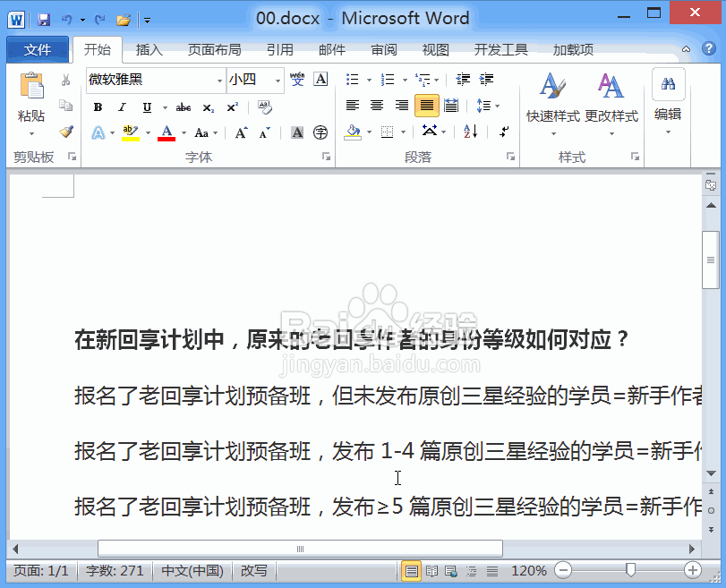726x588 pixels.
Task: Toggle italic formatting
Action: pos(121,107)
